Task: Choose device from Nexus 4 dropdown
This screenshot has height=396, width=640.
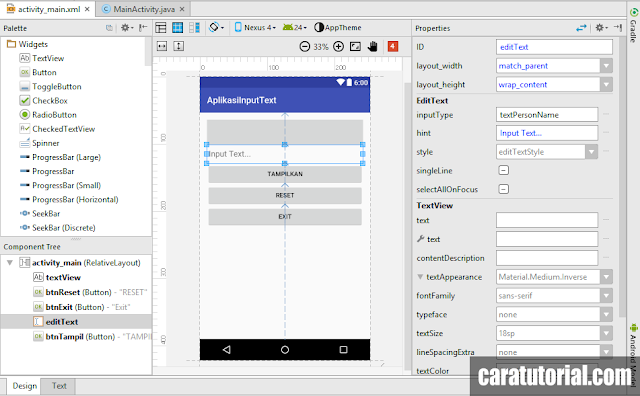Action: 255,28
